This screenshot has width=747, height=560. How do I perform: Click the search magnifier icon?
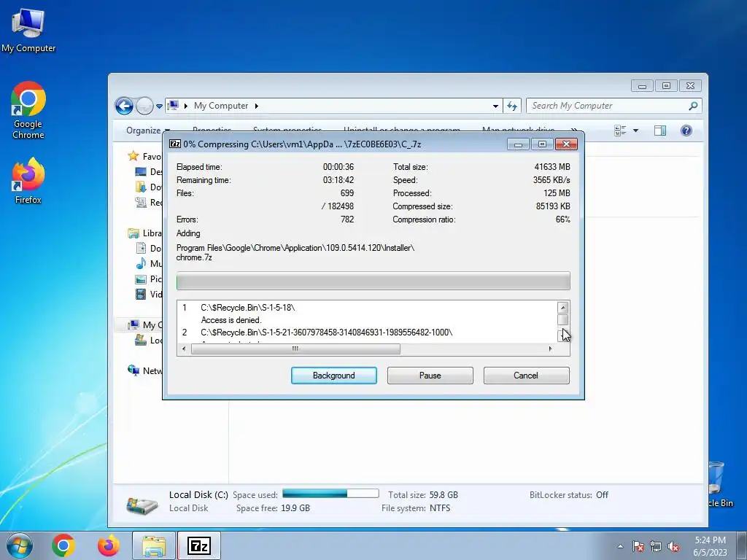693,106
